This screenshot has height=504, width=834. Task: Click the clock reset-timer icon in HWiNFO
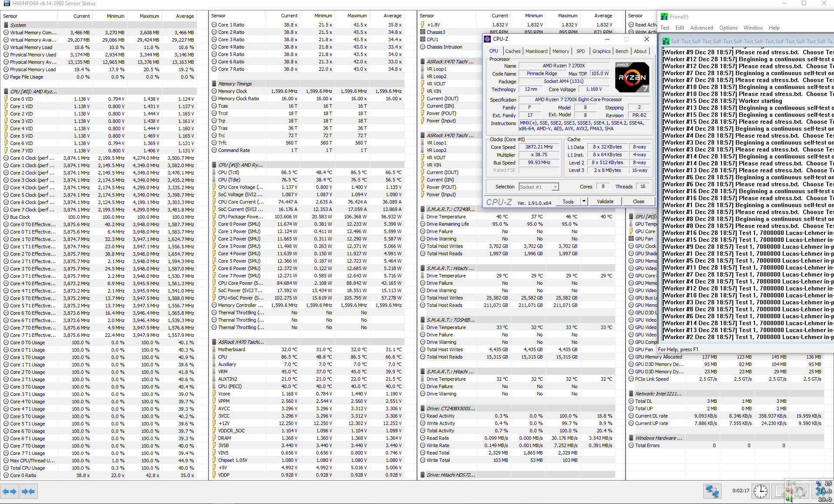[x=761, y=491]
